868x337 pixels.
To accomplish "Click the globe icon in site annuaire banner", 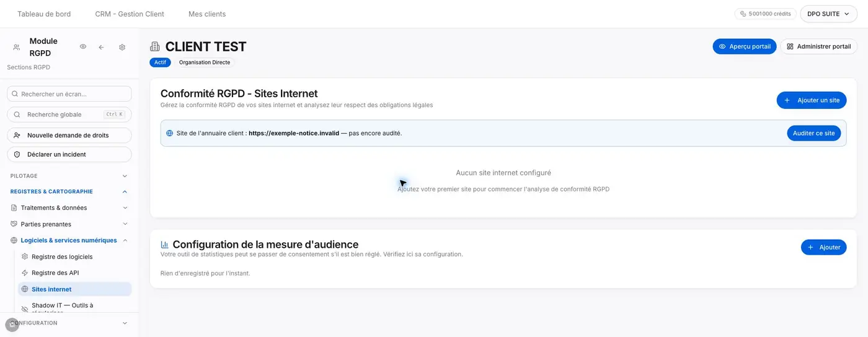I will pyautogui.click(x=170, y=133).
